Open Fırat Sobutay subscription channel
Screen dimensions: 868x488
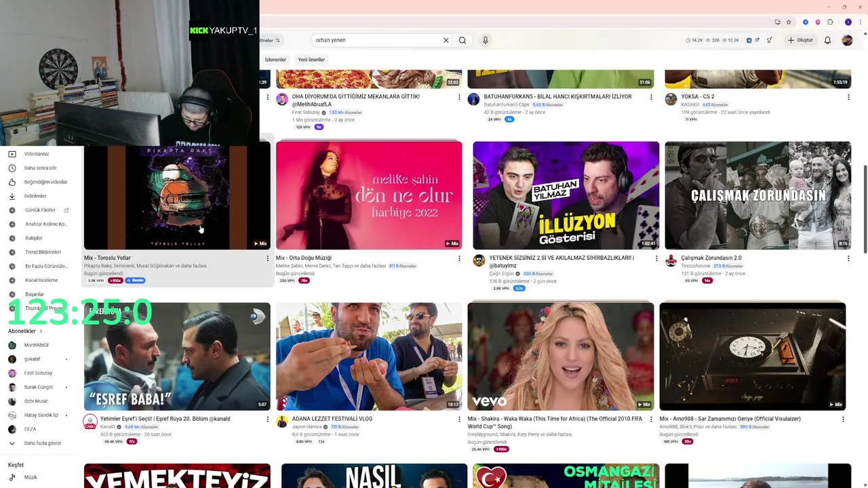click(x=39, y=373)
